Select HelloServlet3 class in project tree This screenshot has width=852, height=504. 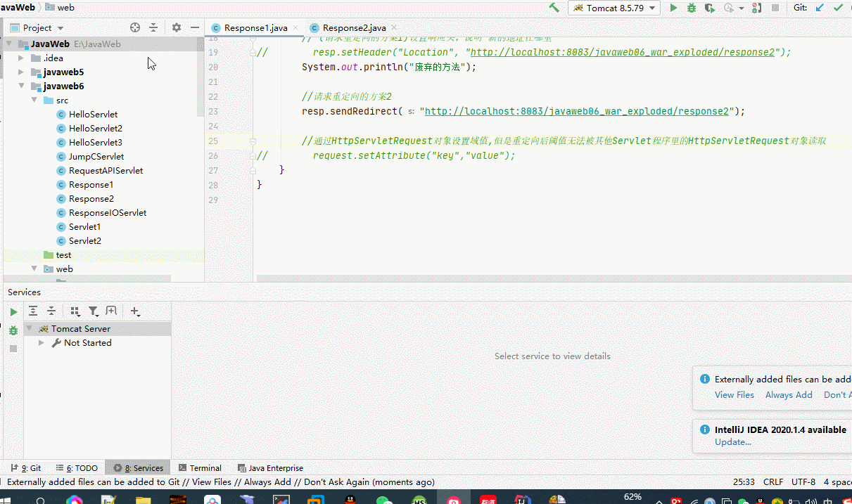point(95,142)
